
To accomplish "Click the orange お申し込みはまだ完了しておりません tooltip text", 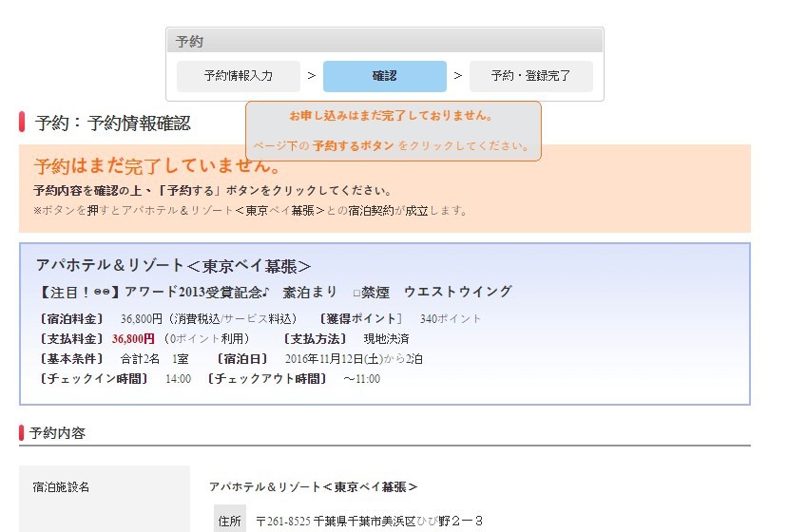I will point(391,116).
